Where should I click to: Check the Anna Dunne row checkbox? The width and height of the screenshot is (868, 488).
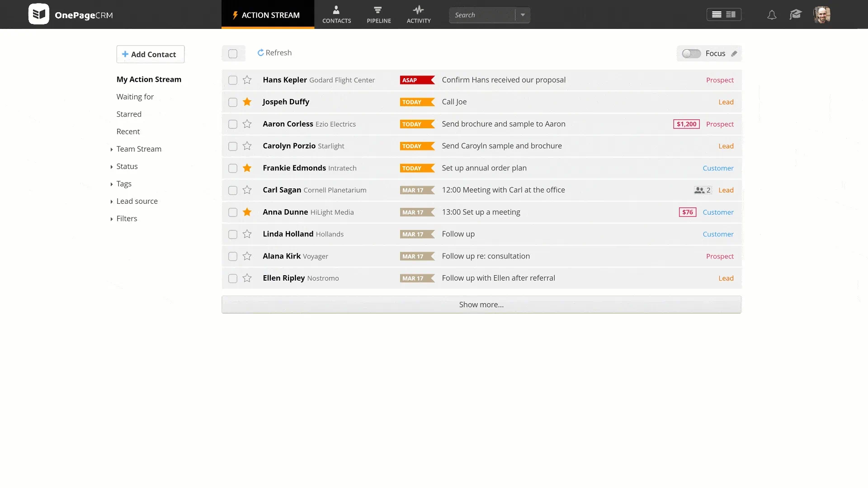click(233, 212)
